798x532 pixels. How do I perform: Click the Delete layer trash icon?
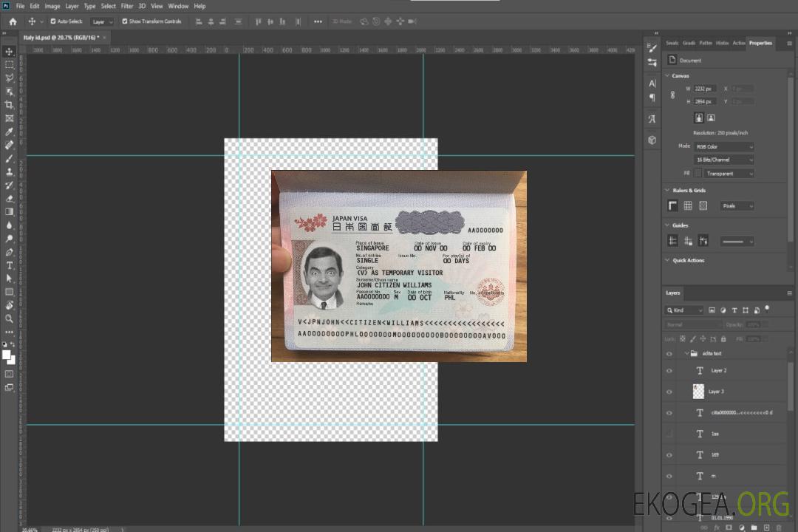[779, 528]
